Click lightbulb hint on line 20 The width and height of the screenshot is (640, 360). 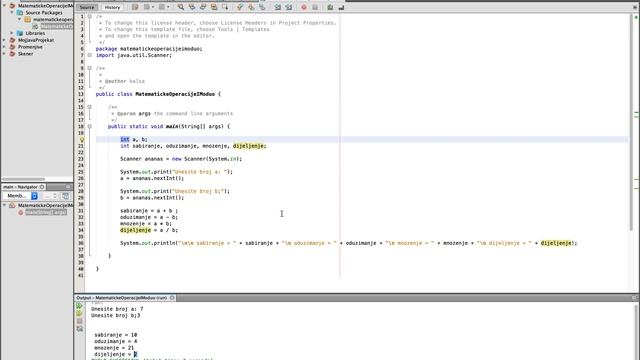point(82,140)
